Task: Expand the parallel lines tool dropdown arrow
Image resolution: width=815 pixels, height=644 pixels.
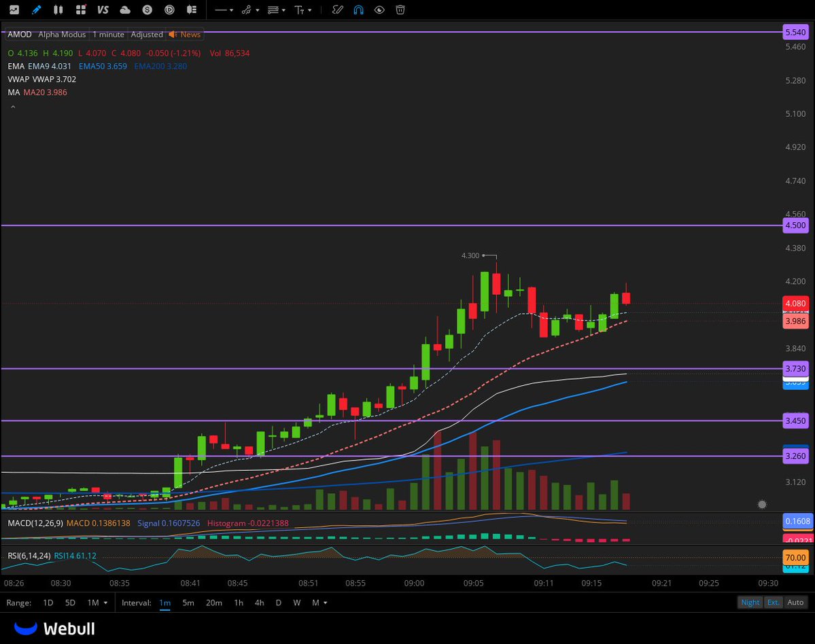Action: point(283,10)
